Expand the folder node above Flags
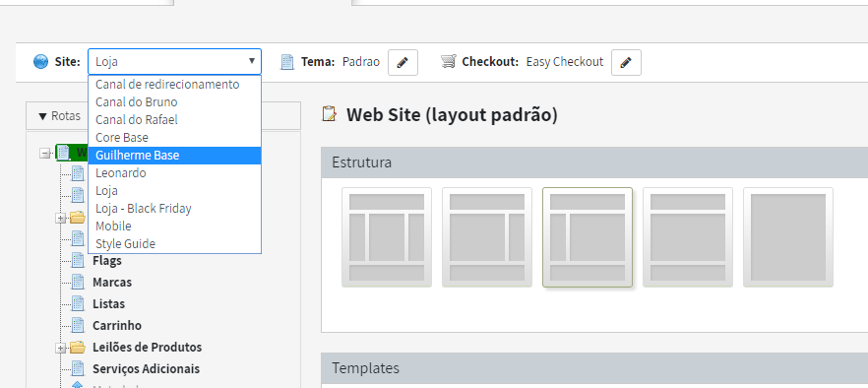The height and width of the screenshot is (388, 868). pyautogui.click(x=61, y=219)
